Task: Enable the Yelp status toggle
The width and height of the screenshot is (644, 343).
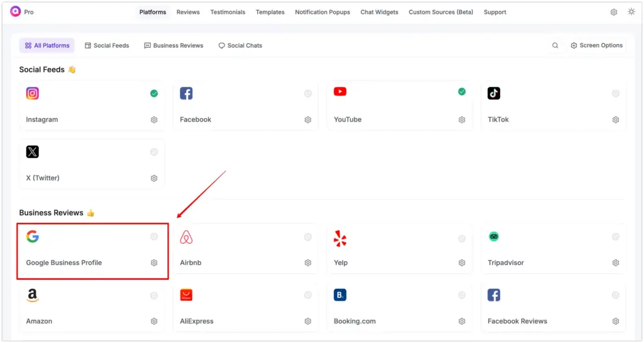Action: (462, 239)
